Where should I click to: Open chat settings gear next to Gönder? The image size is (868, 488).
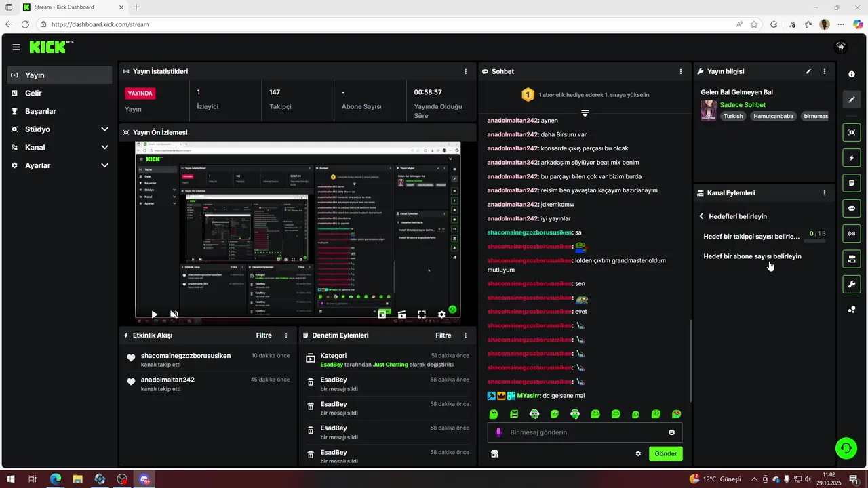638,453
